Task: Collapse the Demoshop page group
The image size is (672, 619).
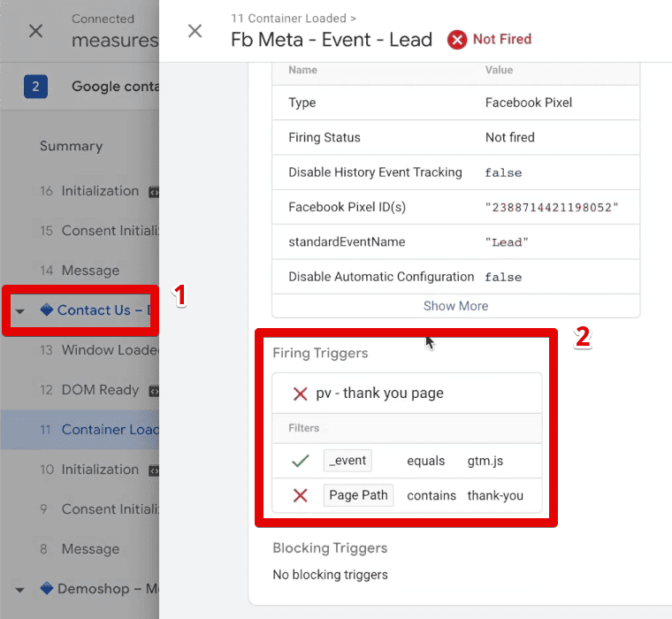Action: pos(19,590)
